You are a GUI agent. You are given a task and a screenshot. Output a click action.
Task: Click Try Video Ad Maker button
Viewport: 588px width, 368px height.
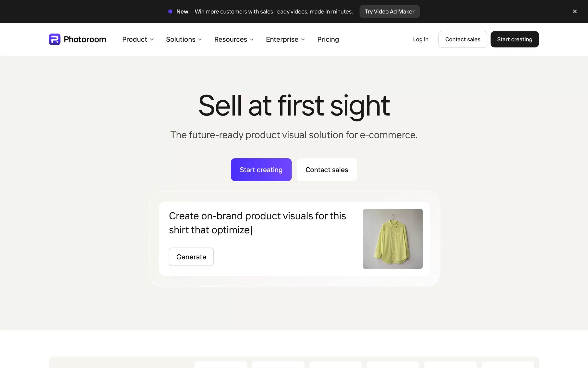pos(389,12)
